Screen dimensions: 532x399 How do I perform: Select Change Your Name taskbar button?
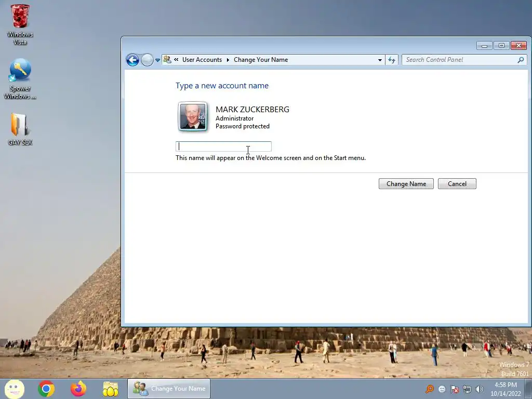coord(169,389)
